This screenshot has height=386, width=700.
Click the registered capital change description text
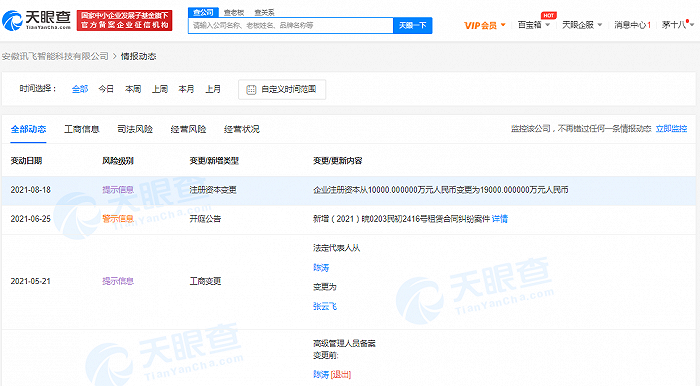tap(441, 190)
